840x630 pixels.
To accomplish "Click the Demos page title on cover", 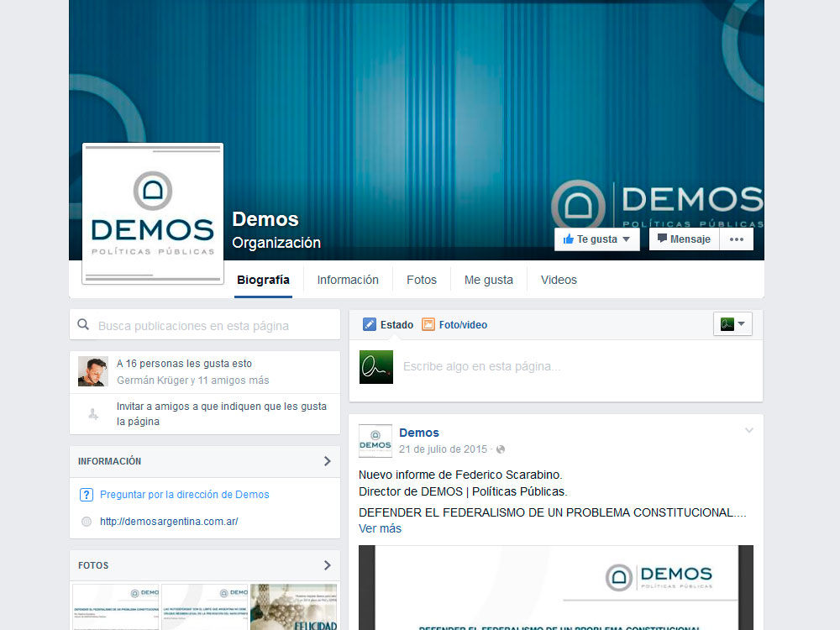I will pos(265,219).
